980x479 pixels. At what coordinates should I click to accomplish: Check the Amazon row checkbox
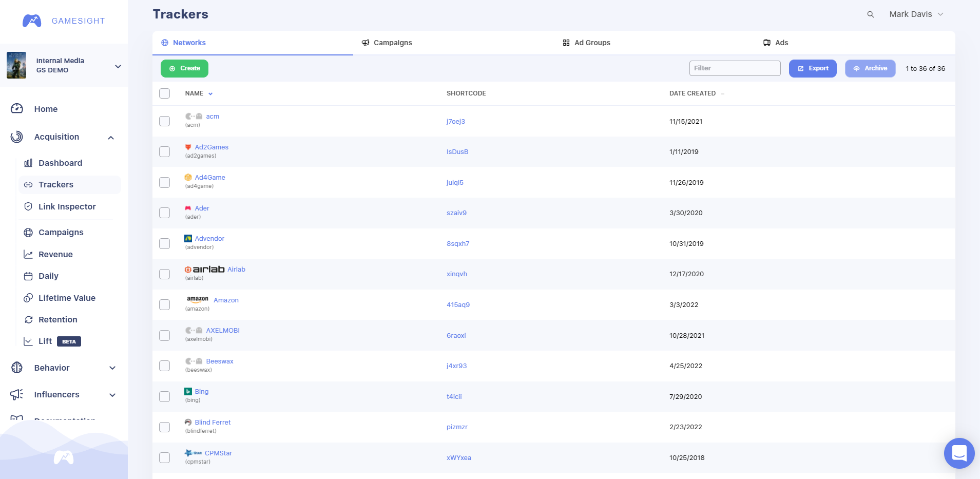[164, 304]
